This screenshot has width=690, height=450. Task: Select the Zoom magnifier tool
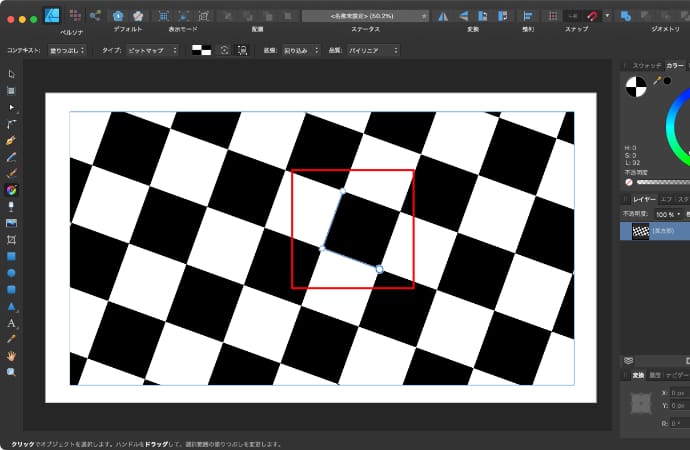point(11,372)
